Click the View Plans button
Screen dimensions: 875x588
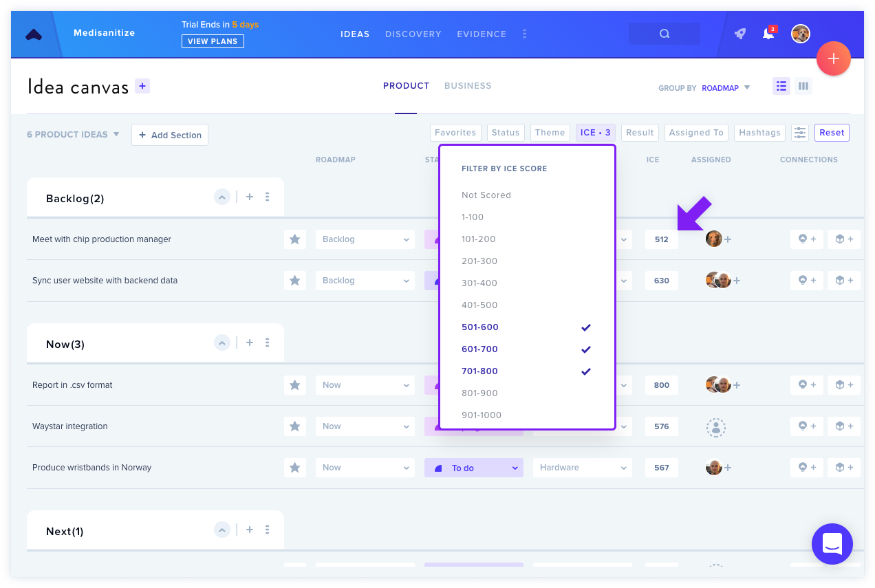(x=213, y=41)
